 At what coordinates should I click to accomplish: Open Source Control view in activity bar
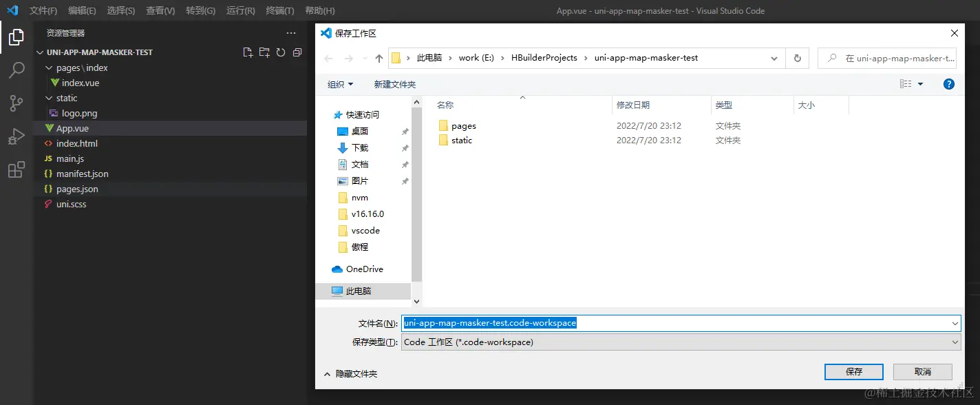[x=17, y=103]
